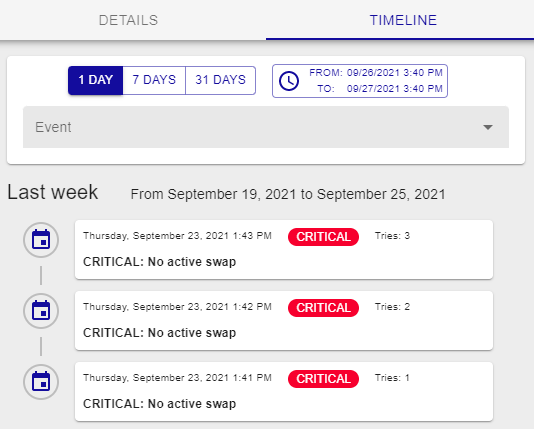This screenshot has width=534, height=429.
Task: Click calendar icon for 1:43 PM event
Action: click(x=41, y=240)
